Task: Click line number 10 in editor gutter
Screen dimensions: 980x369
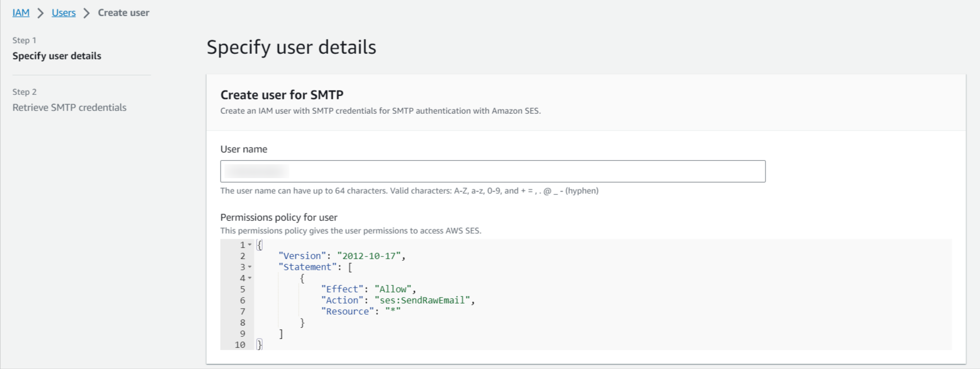Action: [240, 345]
